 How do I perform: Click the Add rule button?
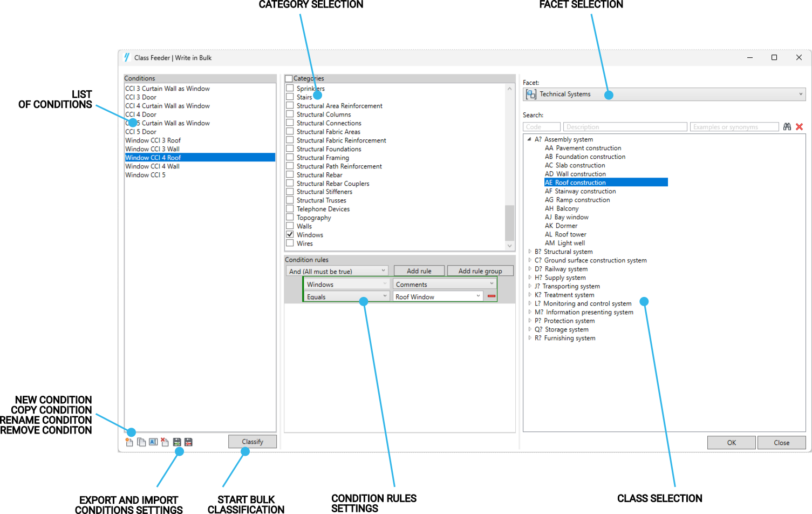coord(419,271)
